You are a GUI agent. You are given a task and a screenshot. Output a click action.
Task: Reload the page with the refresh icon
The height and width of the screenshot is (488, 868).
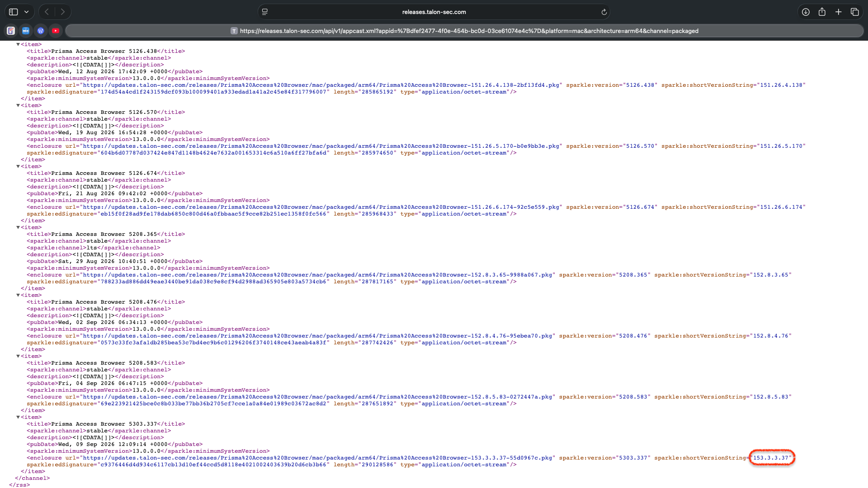tap(604, 12)
